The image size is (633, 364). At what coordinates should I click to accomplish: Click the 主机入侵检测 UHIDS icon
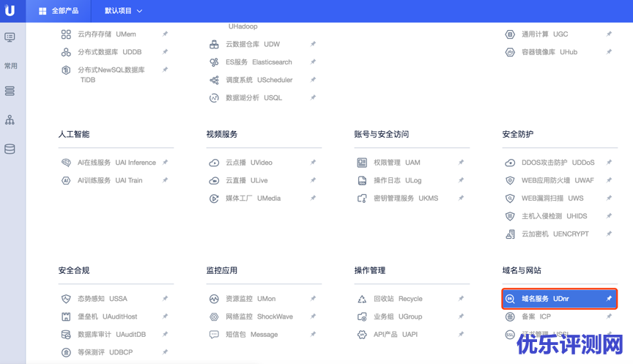tap(510, 216)
